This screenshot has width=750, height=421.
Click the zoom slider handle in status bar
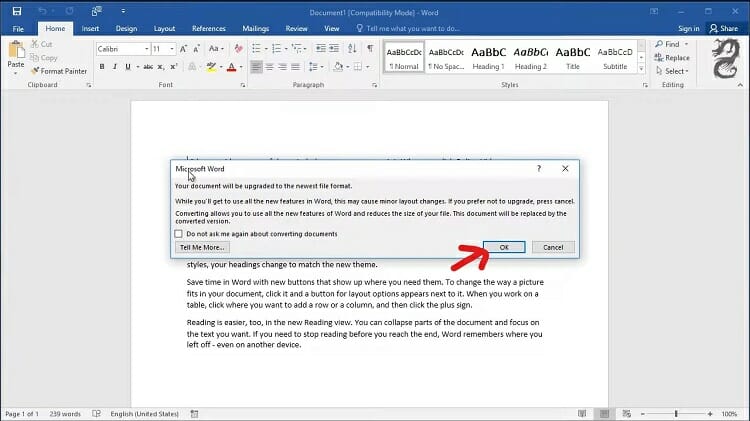click(x=676, y=414)
